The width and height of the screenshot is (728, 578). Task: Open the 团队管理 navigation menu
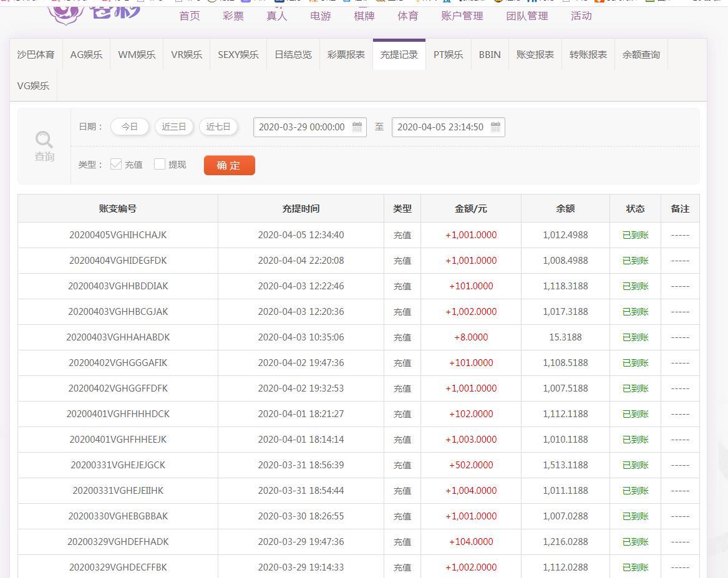527,16
